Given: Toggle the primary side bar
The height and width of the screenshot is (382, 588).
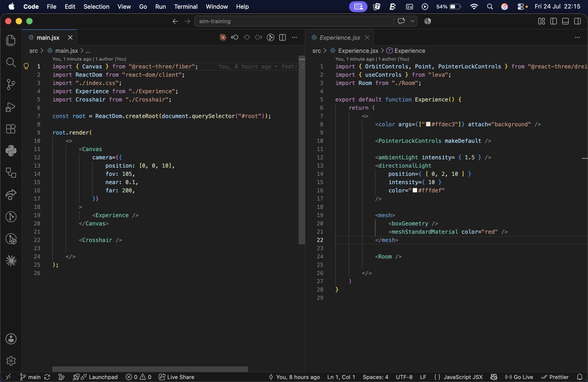Looking at the screenshot, I should (x=553, y=21).
